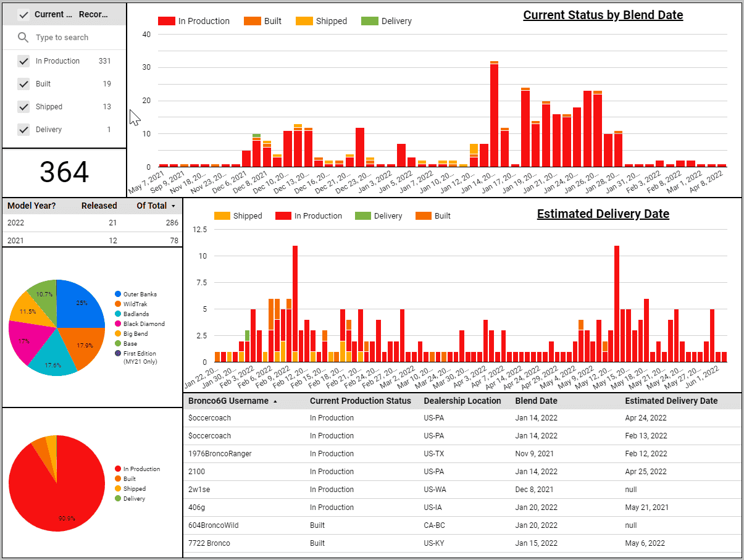Click In Production legend swatch in delivery chart

[x=283, y=216]
